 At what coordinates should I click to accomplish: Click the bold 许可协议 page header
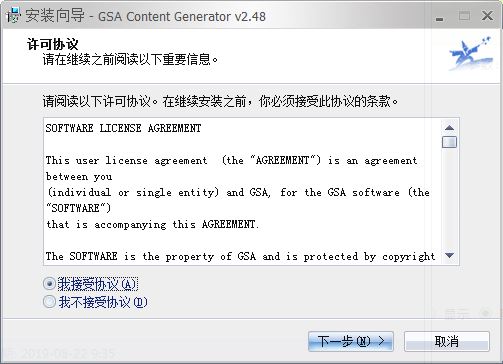point(52,44)
